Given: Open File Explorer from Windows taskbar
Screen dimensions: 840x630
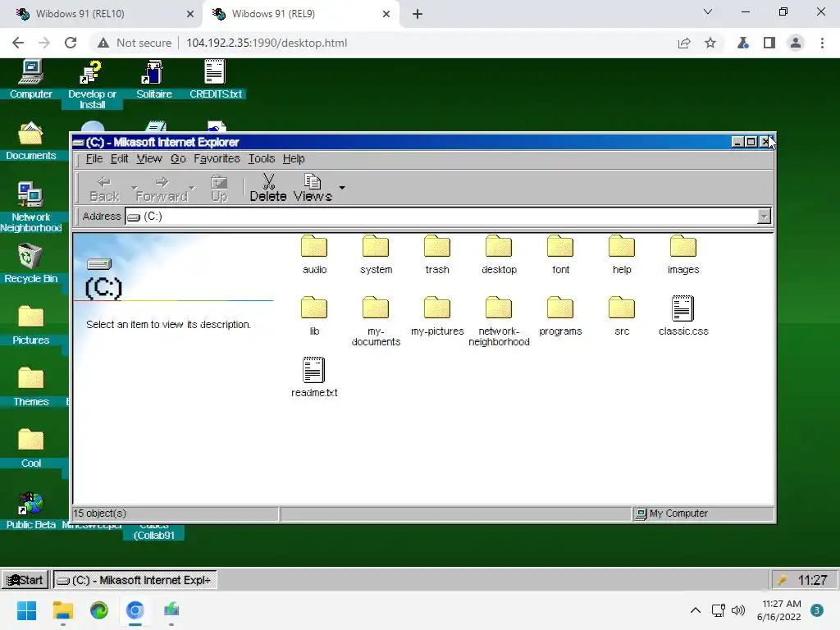Looking at the screenshot, I should 62,610.
